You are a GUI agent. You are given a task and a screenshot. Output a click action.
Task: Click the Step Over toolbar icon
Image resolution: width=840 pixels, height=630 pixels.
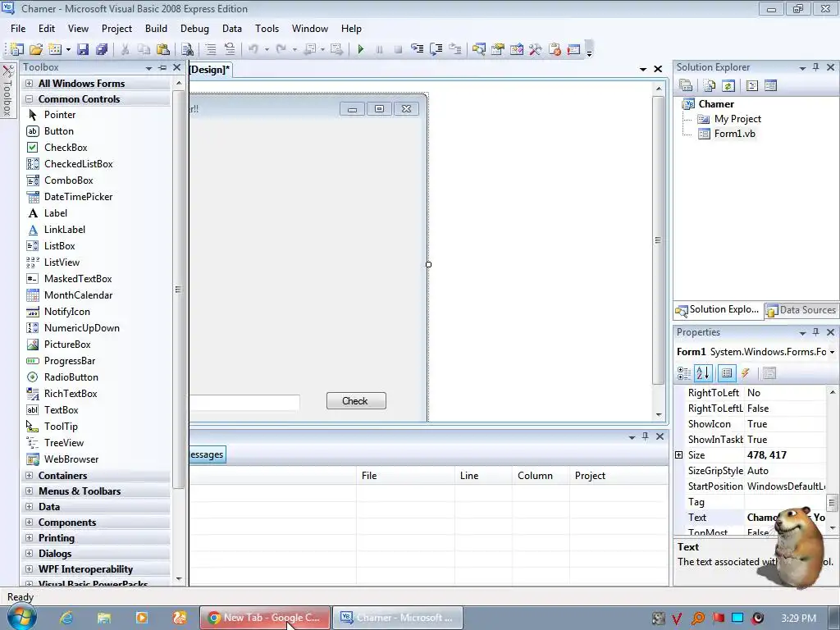pyautogui.click(x=436, y=49)
